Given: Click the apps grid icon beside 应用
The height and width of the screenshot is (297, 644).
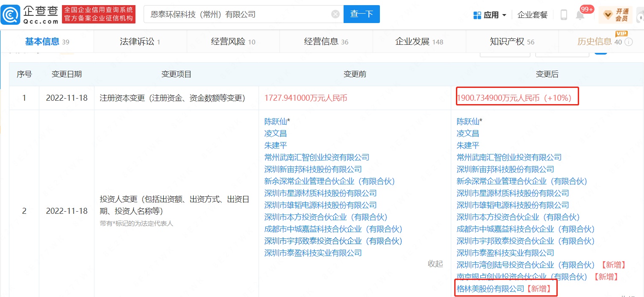Looking at the screenshot, I should tap(477, 15).
